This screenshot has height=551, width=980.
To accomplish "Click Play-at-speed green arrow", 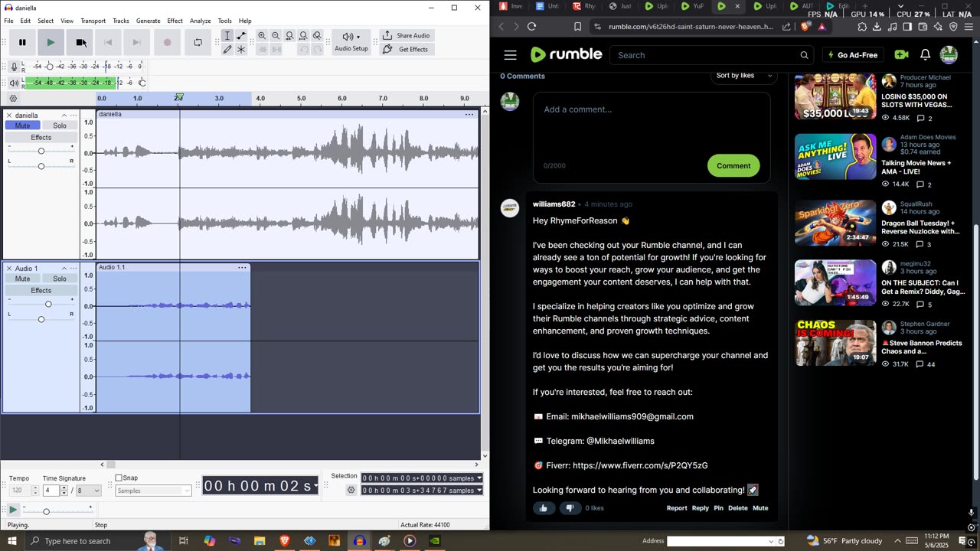I will [13, 510].
